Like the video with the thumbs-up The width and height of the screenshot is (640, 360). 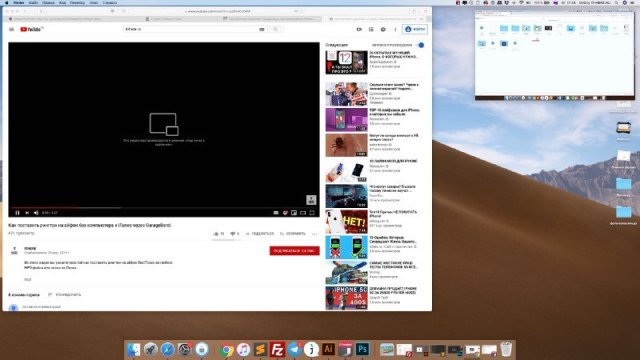(x=219, y=234)
